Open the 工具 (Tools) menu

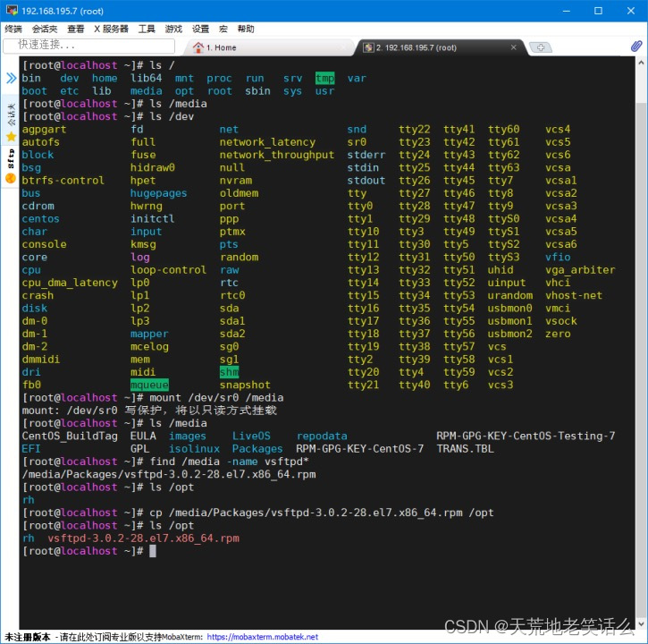147,29
